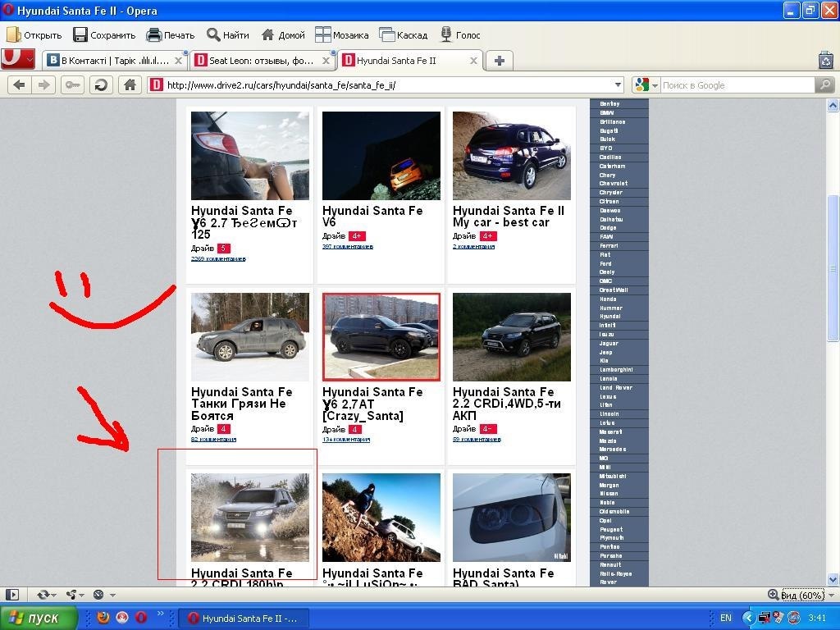Select Mitsubishi in the brand sidebar
The image size is (840, 630).
[x=612, y=476]
